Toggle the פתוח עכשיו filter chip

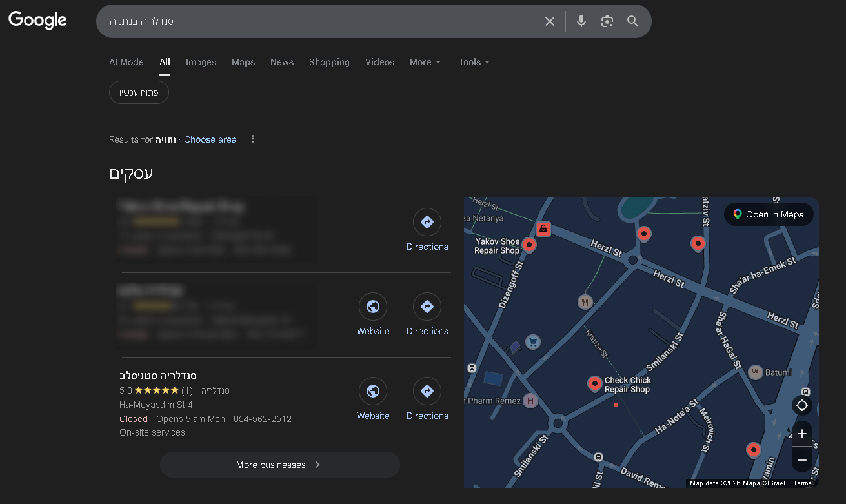pyautogui.click(x=138, y=92)
